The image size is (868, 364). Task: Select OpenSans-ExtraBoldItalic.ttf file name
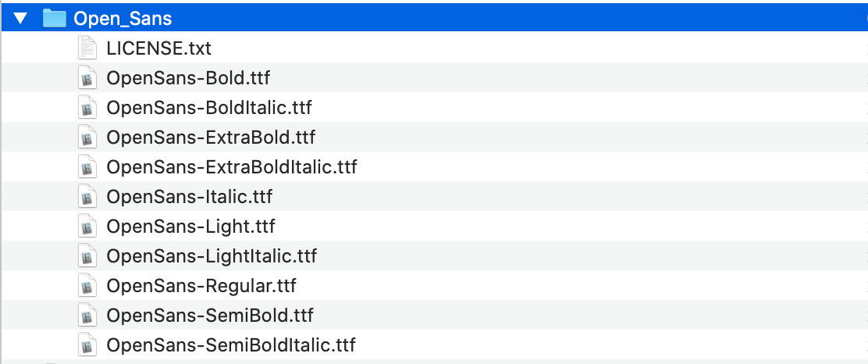[x=232, y=167]
